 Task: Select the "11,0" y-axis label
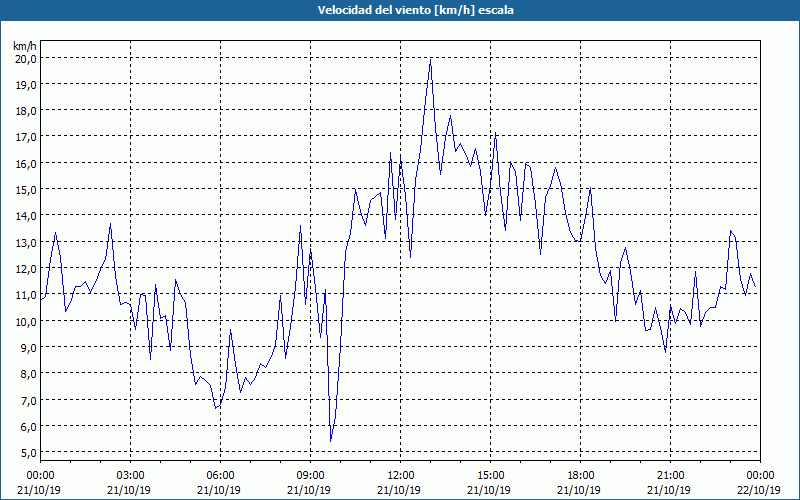tap(26, 295)
